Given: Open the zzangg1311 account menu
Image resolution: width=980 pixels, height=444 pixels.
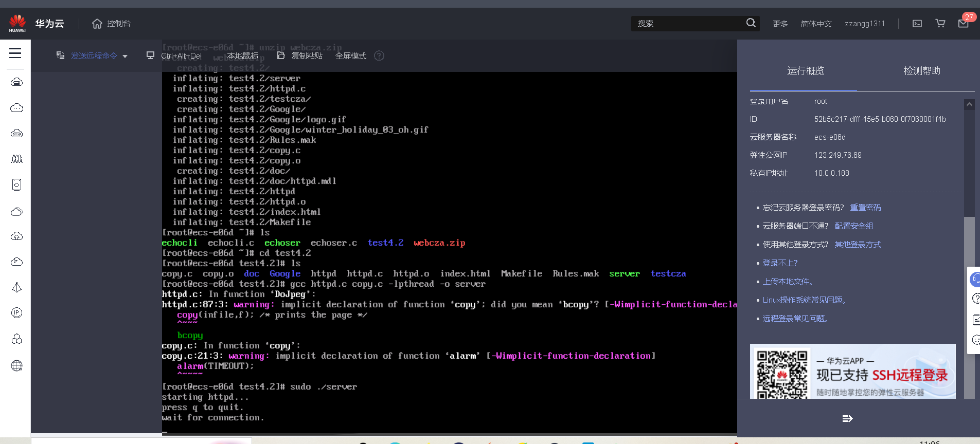Looking at the screenshot, I should [865, 24].
